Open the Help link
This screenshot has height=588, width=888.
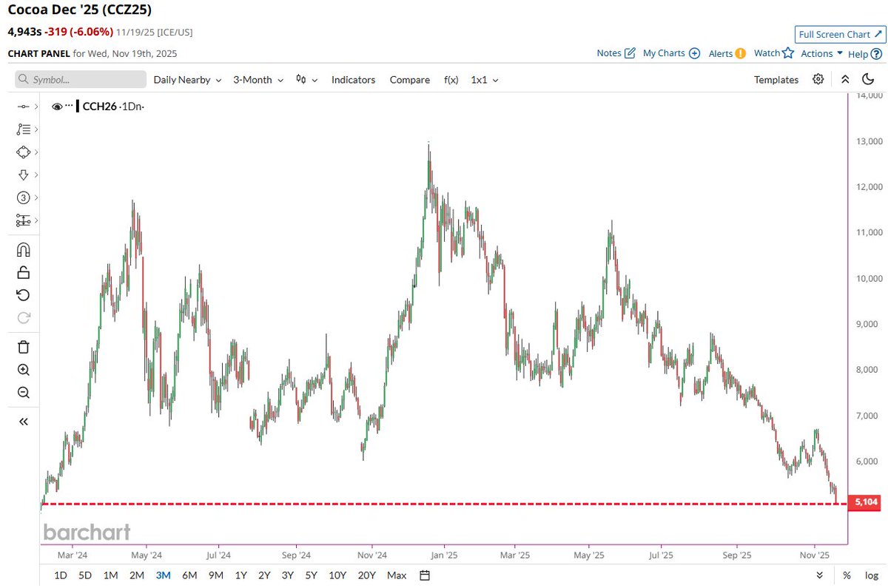(864, 53)
